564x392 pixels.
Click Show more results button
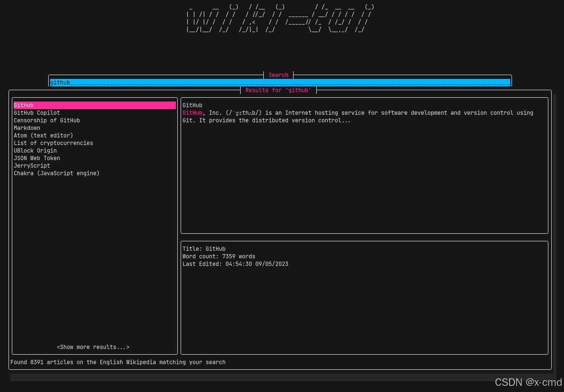pos(93,347)
